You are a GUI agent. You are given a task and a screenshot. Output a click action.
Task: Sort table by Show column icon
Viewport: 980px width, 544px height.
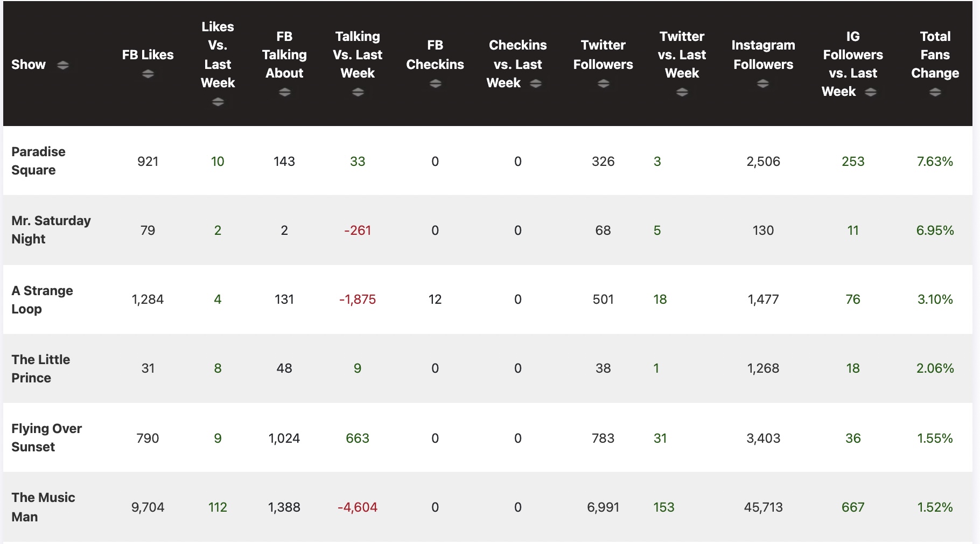tap(63, 65)
